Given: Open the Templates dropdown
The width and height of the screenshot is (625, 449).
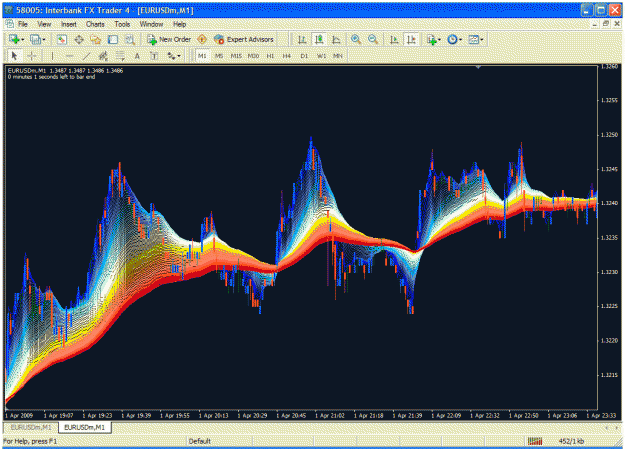Looking at the screenshot, I should [476, 39].
